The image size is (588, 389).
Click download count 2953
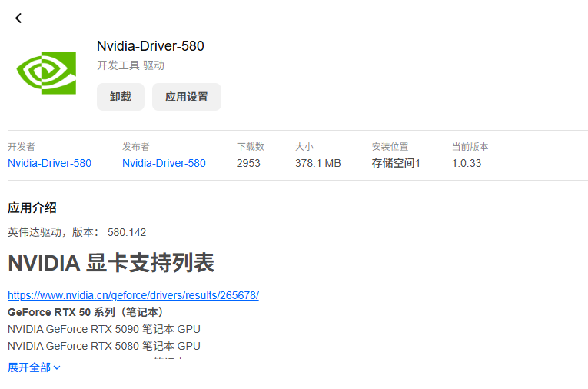click(x=248, y=163)
